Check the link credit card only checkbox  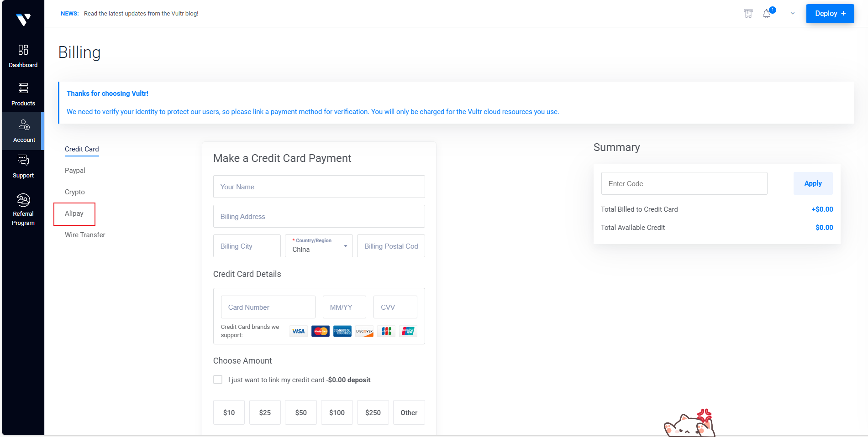(218, 380)
